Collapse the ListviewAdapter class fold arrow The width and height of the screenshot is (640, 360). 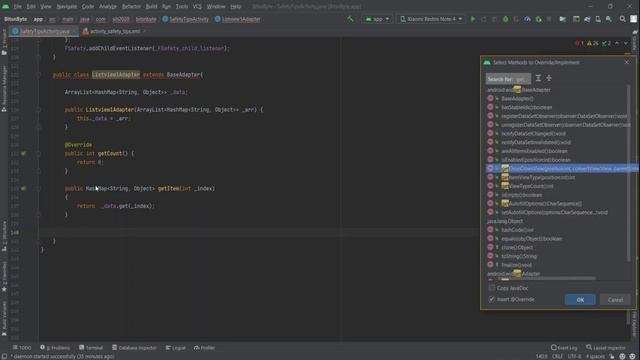pyautogui.click(x=39, y=75)
